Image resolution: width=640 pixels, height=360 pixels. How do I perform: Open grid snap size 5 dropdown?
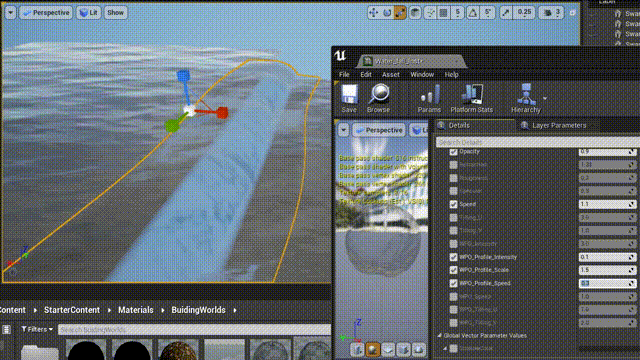(x=458, y=13)
